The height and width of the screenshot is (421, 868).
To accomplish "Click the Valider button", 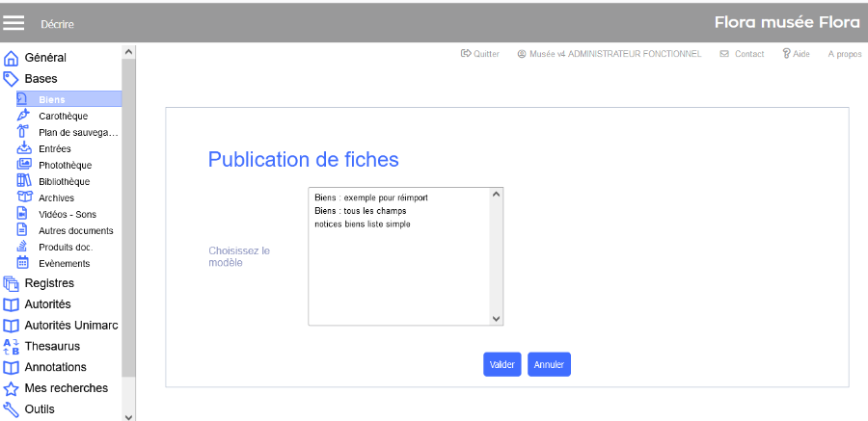I will (502, 364).
